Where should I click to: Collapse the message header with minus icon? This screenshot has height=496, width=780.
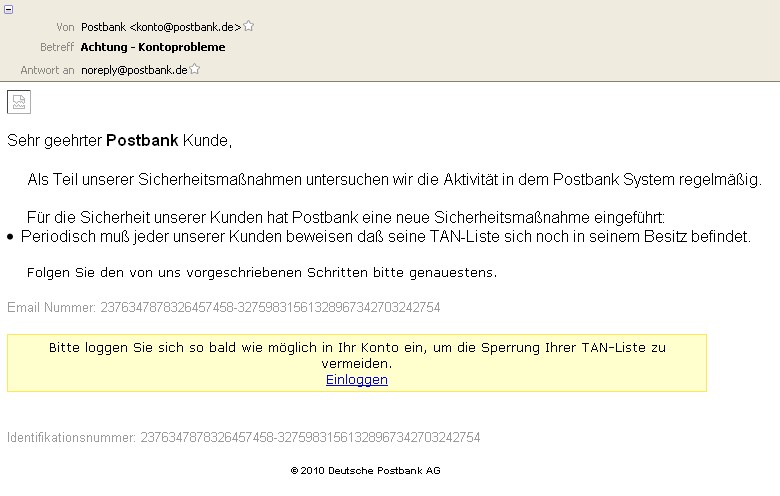coord(8,8)
